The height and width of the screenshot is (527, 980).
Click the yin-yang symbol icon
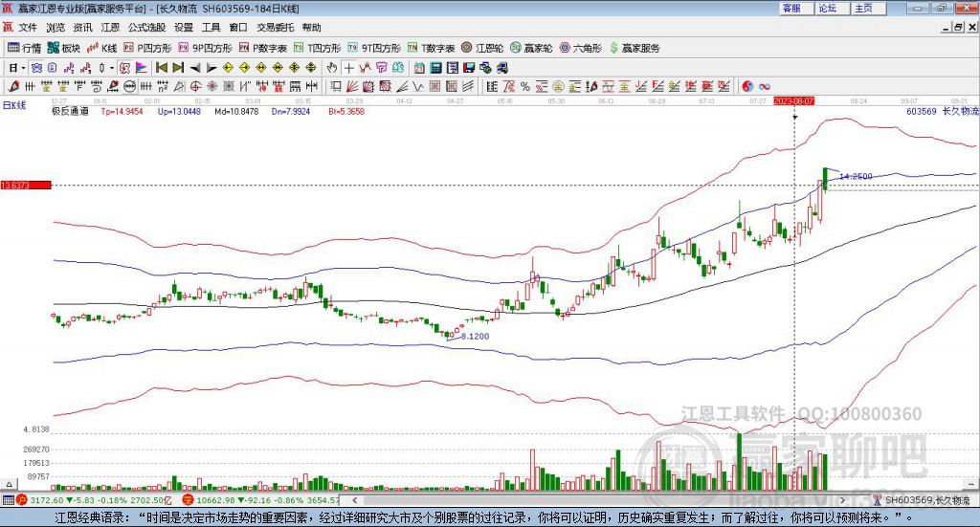click(747, 86)
